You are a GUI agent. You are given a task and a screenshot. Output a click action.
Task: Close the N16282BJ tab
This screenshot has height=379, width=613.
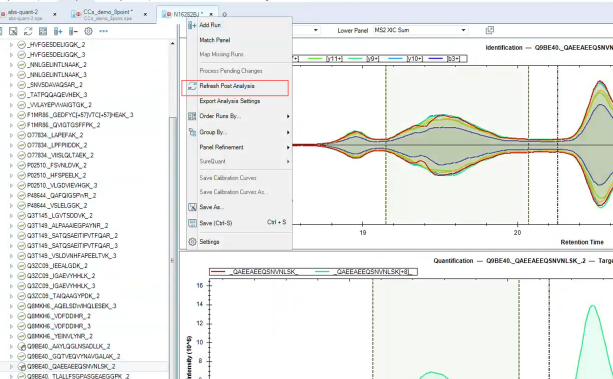[x=211, y=14]
